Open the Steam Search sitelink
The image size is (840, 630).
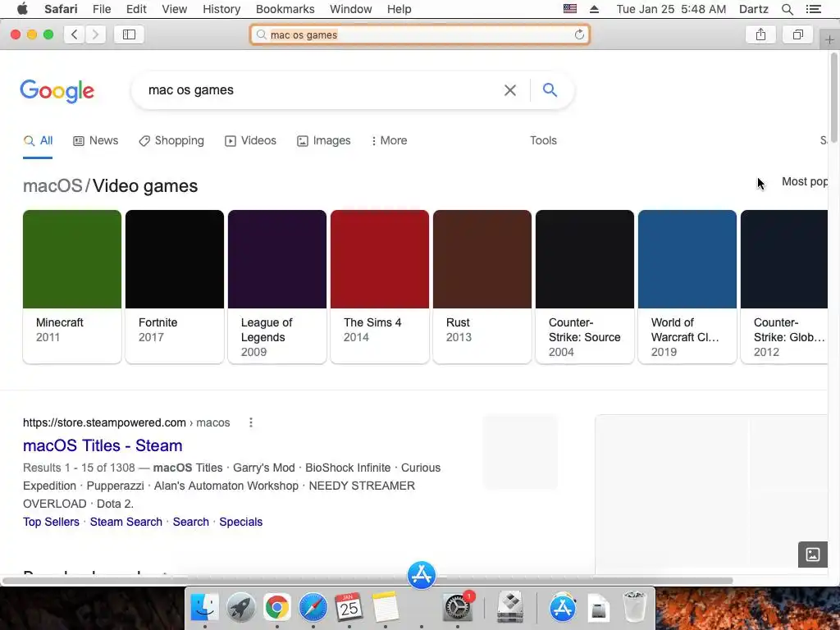coord(126,522)
